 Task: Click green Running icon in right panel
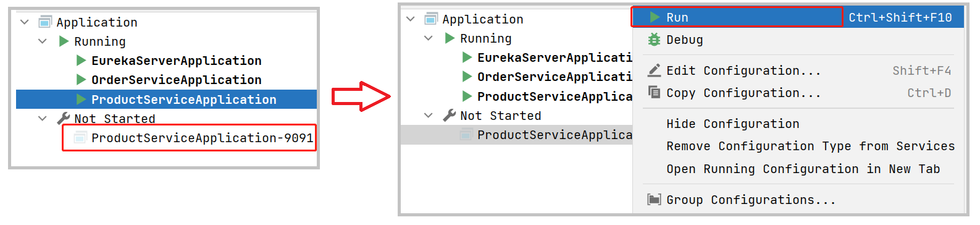(450, 38)
